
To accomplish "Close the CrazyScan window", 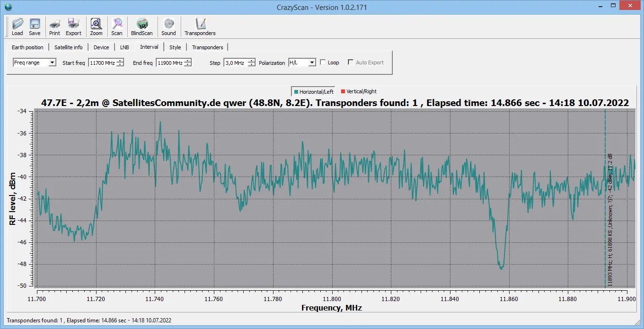I will coord(630,5).
